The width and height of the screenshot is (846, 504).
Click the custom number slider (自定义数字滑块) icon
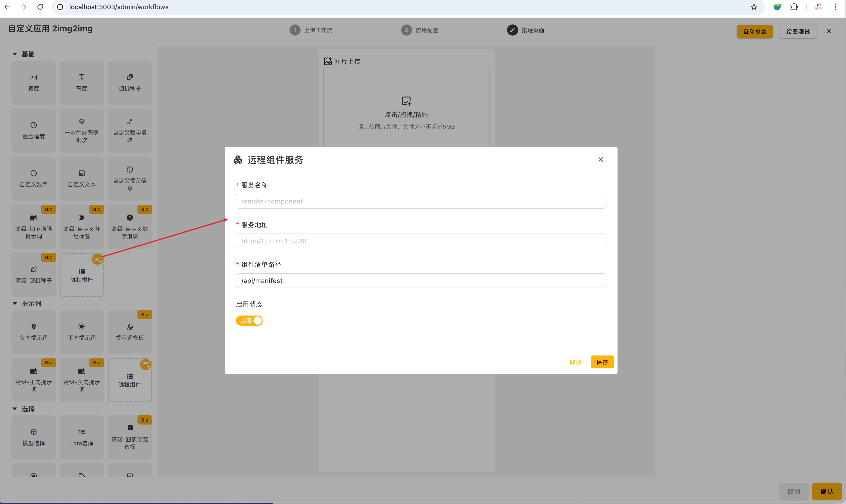[130, 121]
